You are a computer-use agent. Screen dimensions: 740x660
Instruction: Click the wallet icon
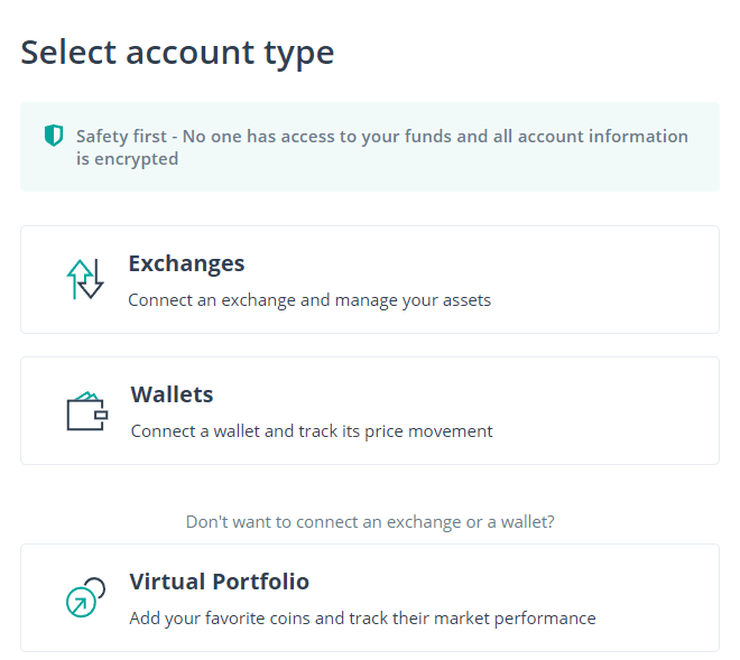[x=86, y=410]
